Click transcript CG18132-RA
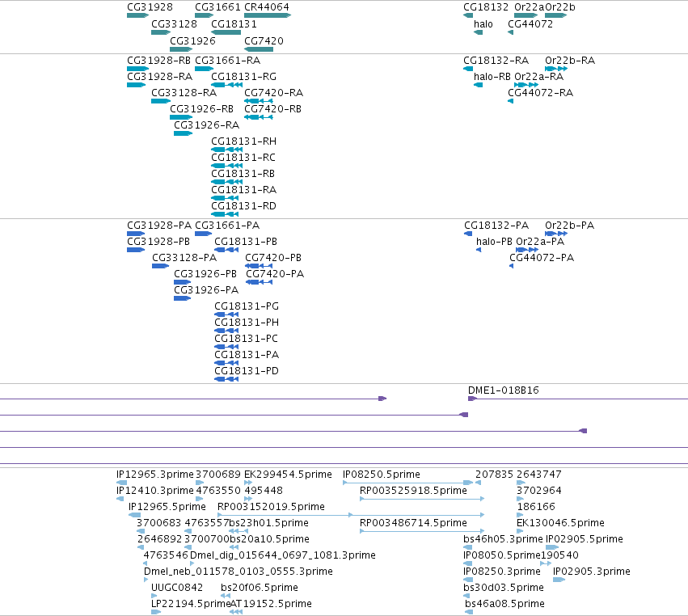The height and width of the screenshot is (616, 688). [496, 60]
